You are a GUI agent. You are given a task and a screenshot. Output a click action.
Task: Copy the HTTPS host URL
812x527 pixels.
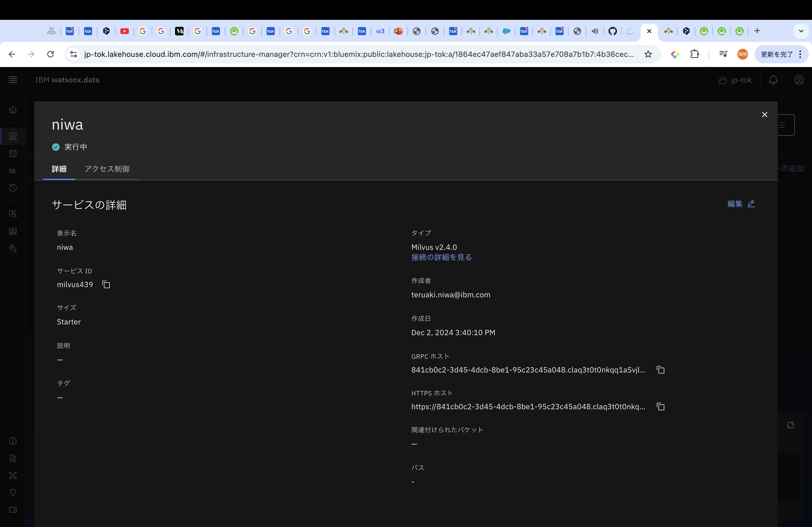tap(661, 407)
